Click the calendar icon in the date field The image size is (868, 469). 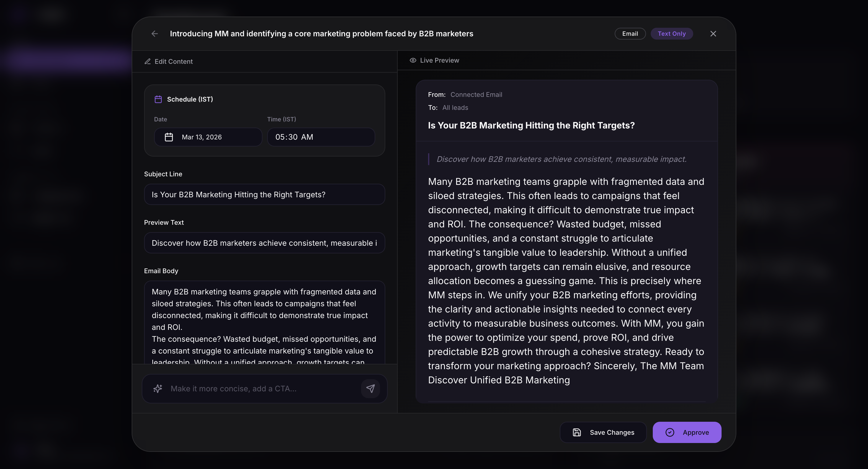[x=169, y=137]
